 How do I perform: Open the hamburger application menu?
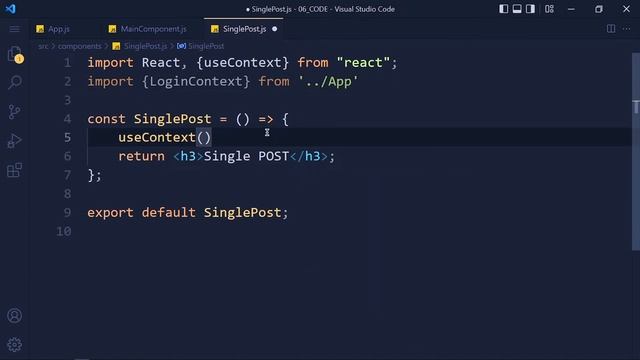pos(15,29)
